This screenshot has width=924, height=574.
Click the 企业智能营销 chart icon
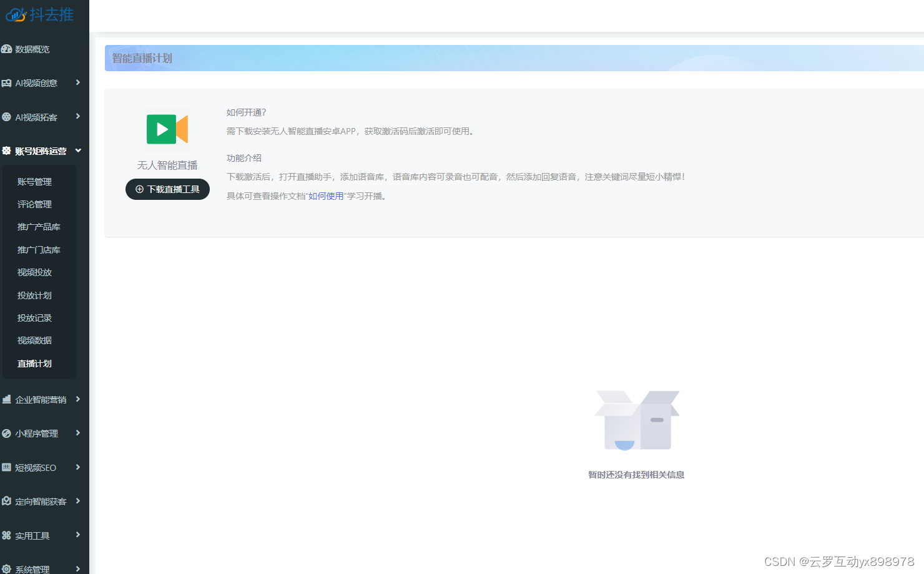7,399
